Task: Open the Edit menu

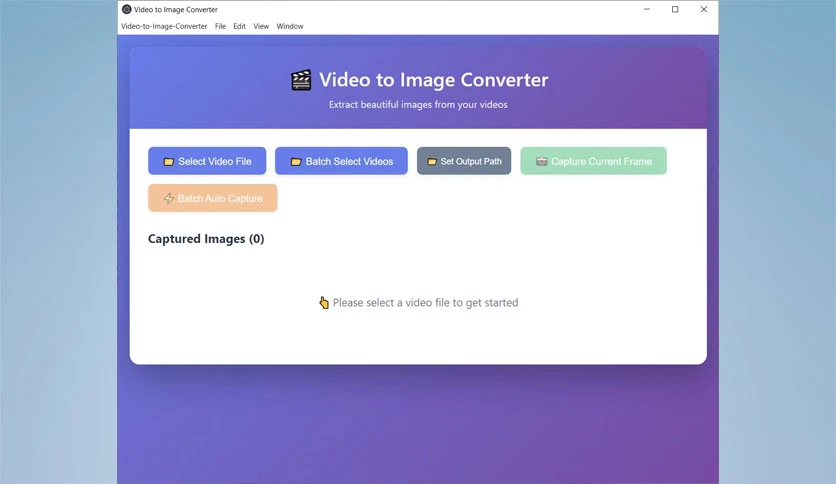Action: [x=239, y=26]
